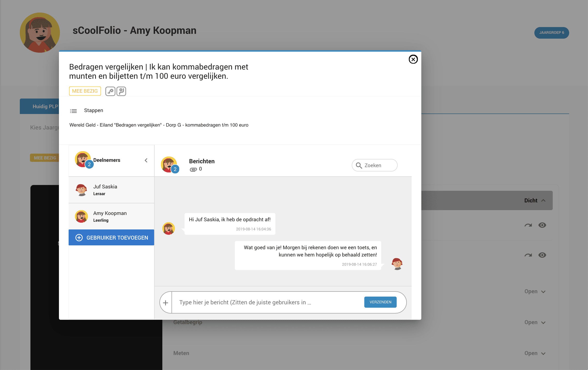The width and height of the screenshot is (588, 370).
Task: Select participant Amy Koopman
Action: point(111,216)
